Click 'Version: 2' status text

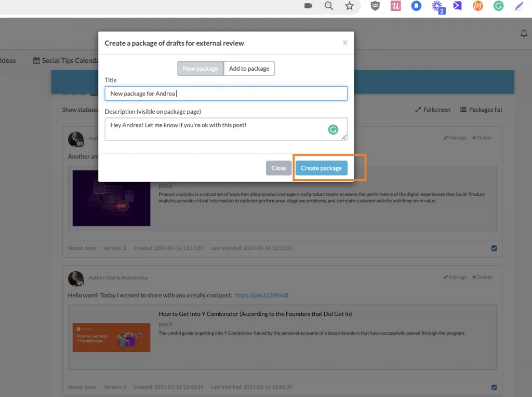(115, 248)
